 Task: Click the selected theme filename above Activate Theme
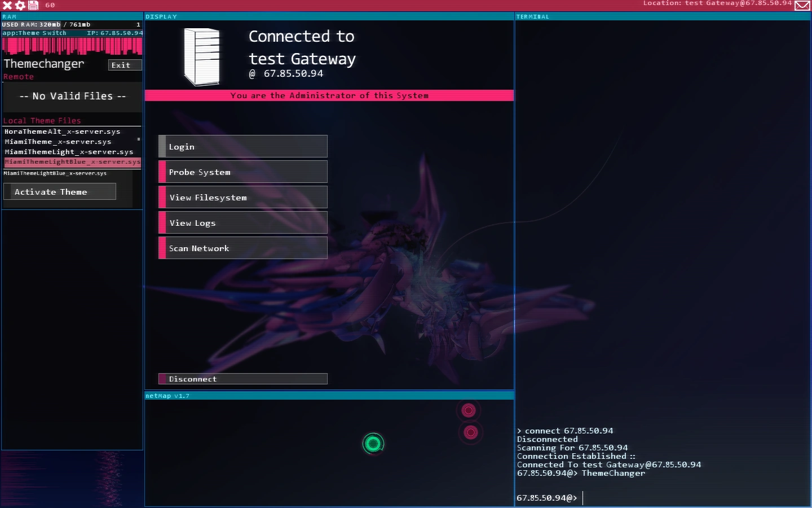[55, 173]
